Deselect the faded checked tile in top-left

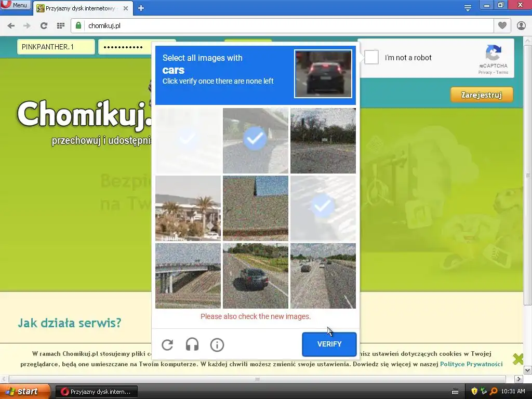coord(188,140)
